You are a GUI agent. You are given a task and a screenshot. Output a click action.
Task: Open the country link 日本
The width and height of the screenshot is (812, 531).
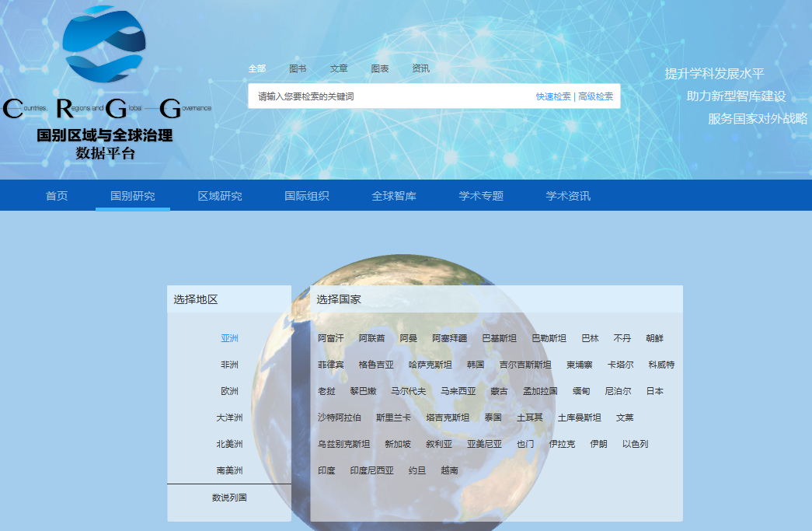654,391
